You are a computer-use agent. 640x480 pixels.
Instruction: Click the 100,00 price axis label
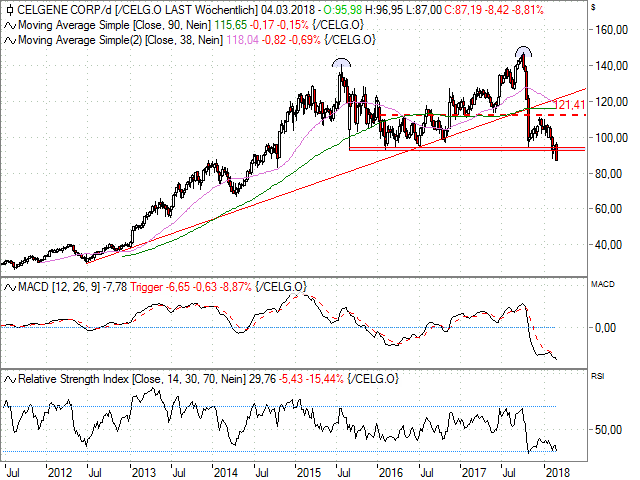tap(611, 138)
